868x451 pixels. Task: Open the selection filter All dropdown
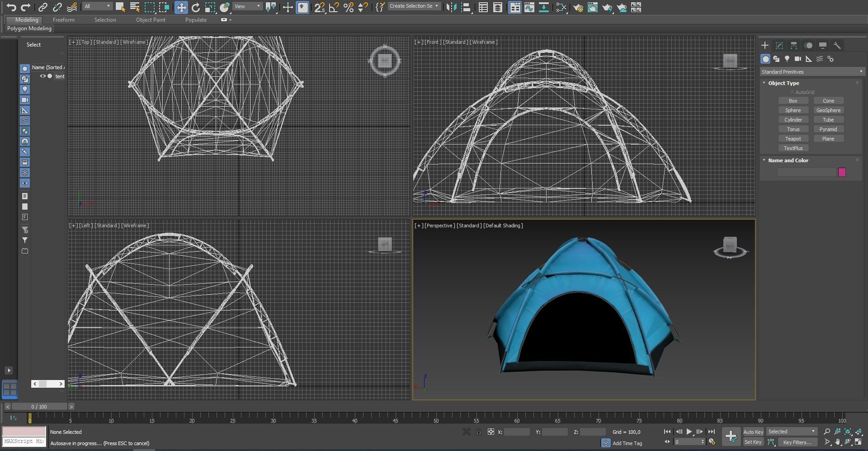pyautogui.click(x=97, y=6)
